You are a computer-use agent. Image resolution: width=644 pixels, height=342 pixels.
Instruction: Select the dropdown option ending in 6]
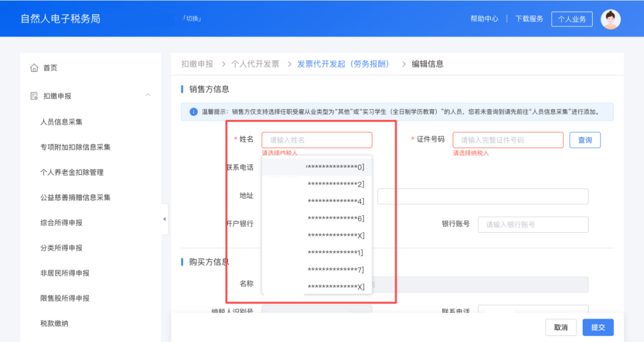tap(317, 218)
